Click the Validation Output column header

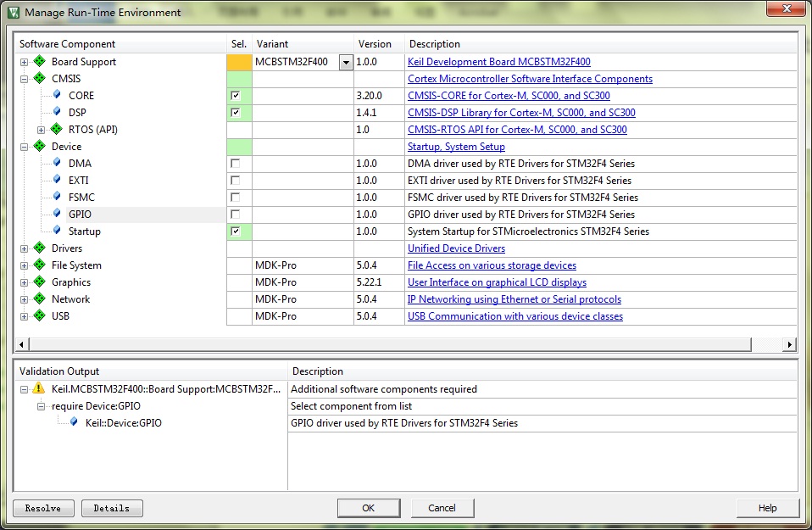click(x=150, y=371)
